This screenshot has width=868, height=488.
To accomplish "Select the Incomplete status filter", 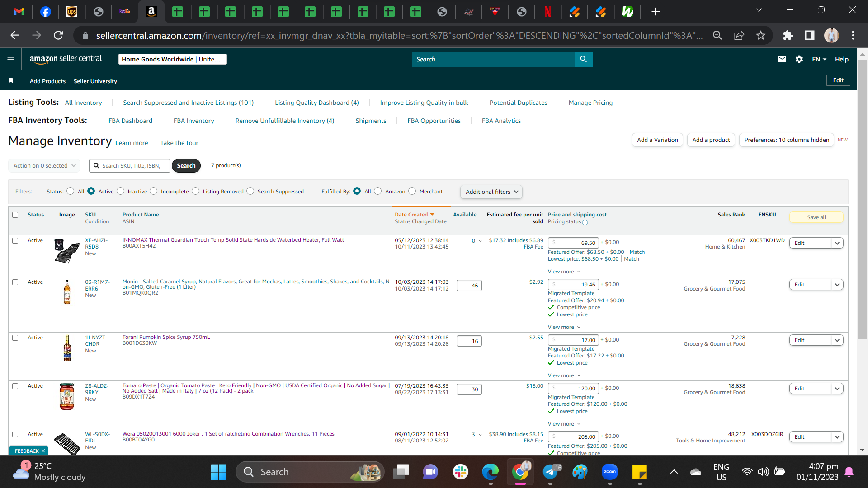I will 154,191.
